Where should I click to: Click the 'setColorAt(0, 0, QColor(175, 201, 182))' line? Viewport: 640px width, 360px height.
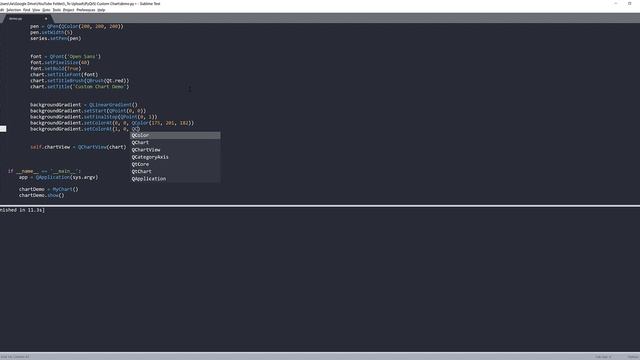pyautogui.click(x=112, y=123)
